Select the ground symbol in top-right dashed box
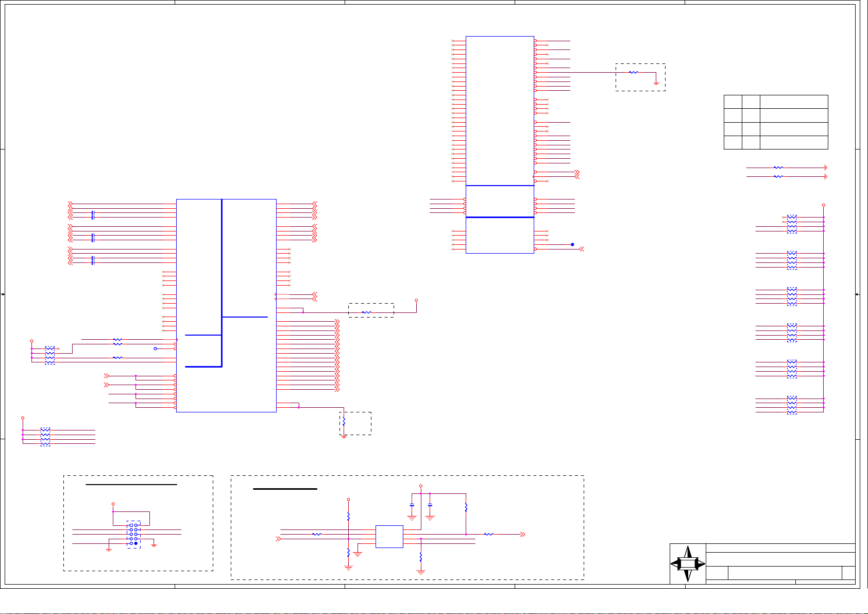Screen dimensions: 868x614 tap(656, 82)
